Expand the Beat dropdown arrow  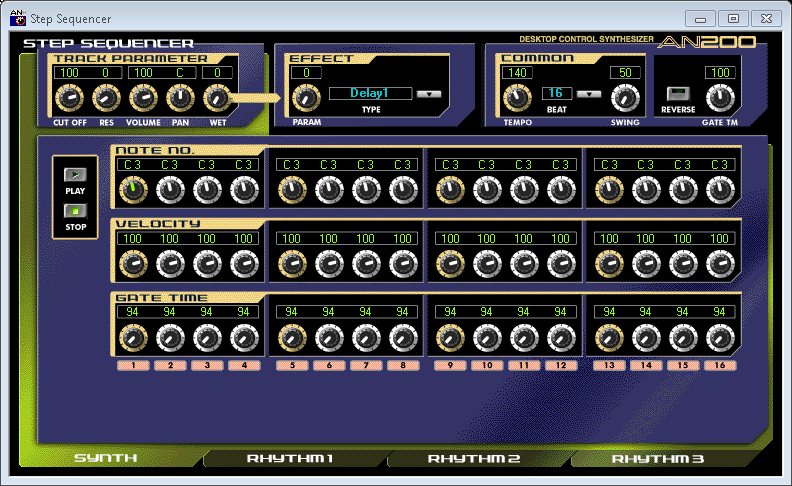[588, 94]
